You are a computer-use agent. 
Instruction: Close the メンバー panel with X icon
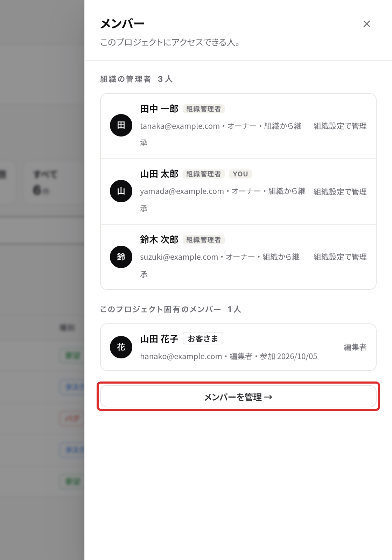(x=366, y=24)
